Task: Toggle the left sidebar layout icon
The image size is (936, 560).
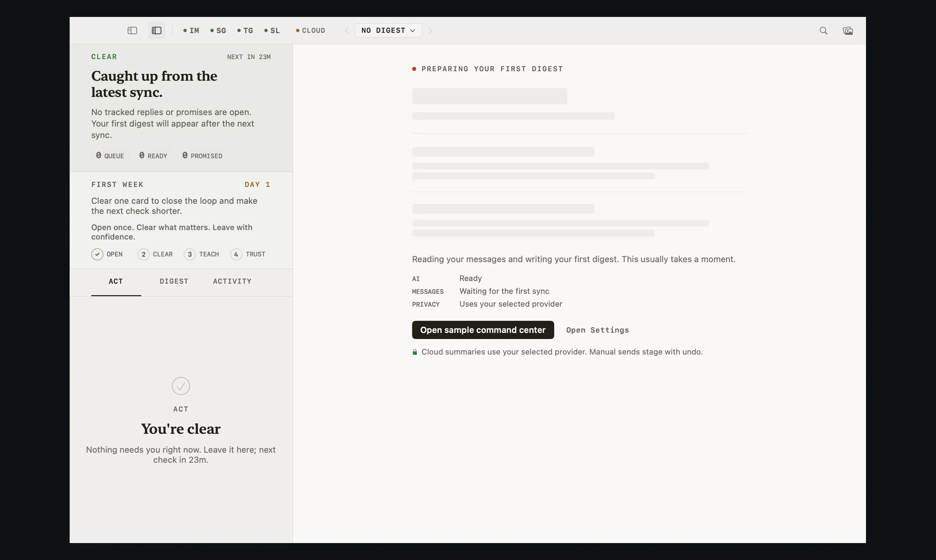Action: [x=132, y=31]
